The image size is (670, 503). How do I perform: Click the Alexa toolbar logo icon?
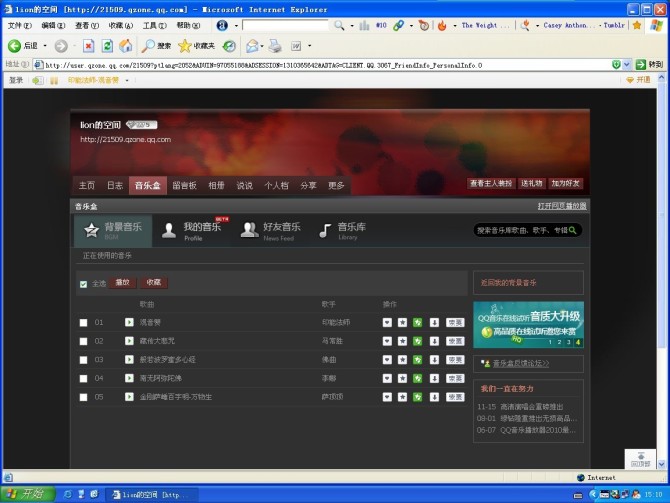(x=222, y=26)
